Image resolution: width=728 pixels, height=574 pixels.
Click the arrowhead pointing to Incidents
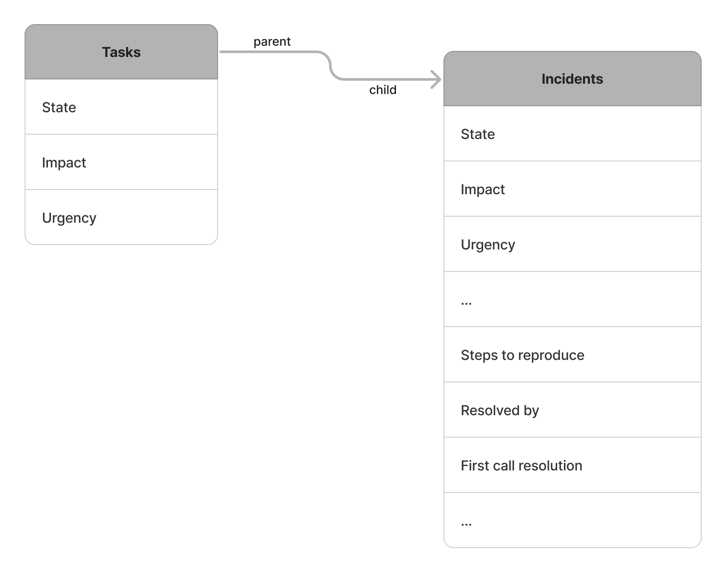(x=437, y=79)
